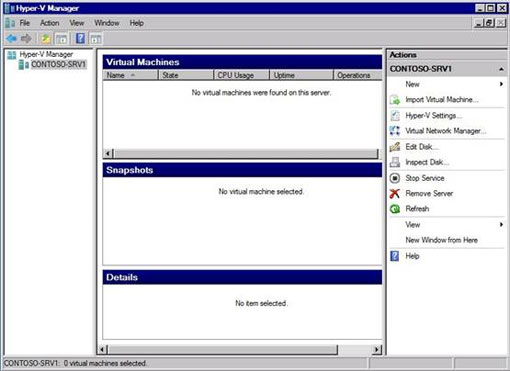Expand the New submenu arrow

coord(501,84)
